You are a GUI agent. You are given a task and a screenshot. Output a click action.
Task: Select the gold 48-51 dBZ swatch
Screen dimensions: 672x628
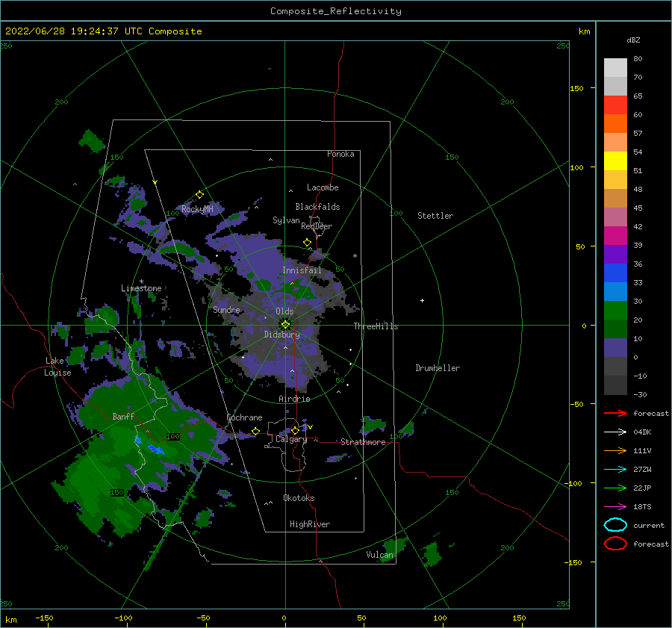pyautogui.click(x=615, y=180)
